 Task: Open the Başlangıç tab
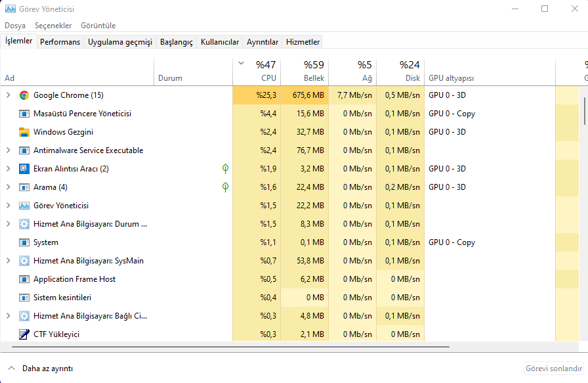(177, 42)
